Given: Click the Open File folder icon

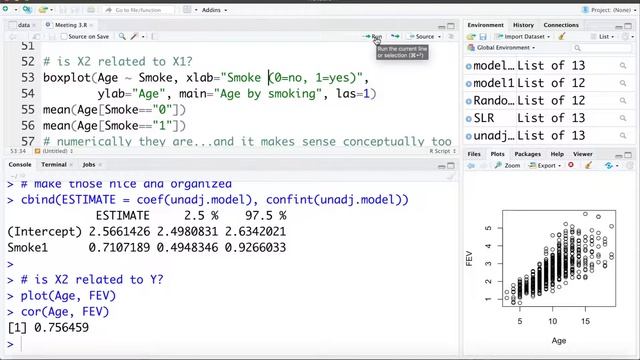Looking at the screenshot, I should tap(43, 9).
